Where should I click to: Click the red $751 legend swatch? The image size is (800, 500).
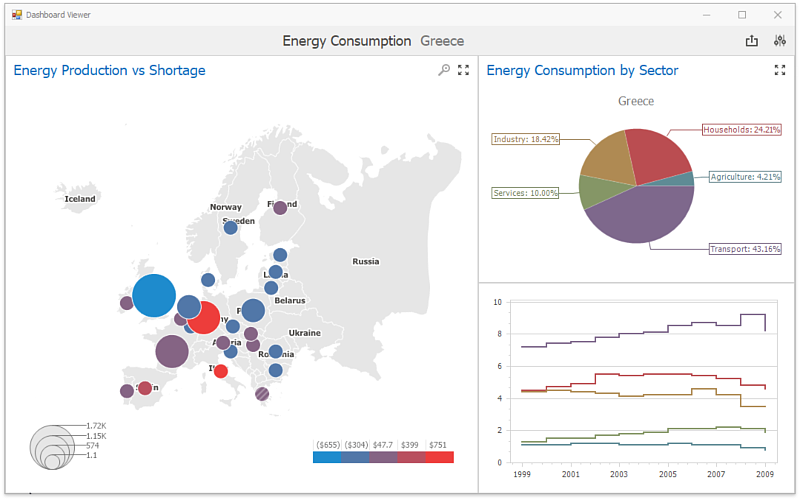[439, 457]
